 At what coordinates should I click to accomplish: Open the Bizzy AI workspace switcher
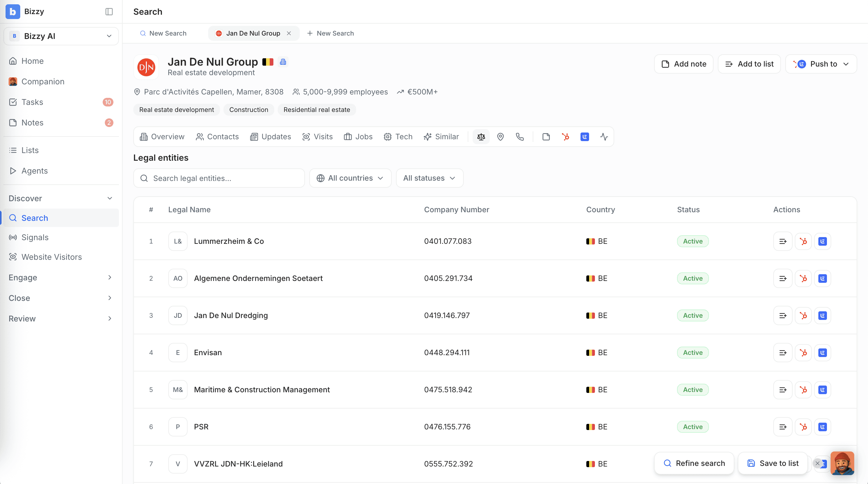pyautogui.click(x=61, y=36)
